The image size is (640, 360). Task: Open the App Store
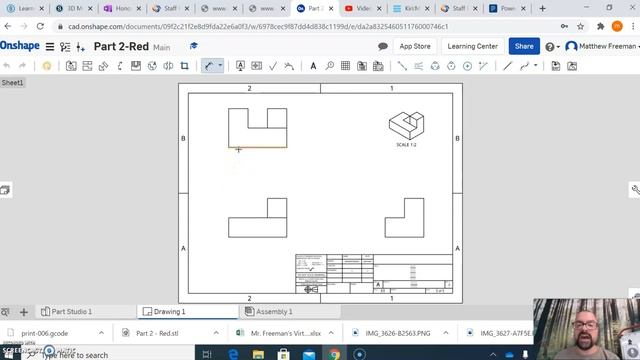coord(415,46)
